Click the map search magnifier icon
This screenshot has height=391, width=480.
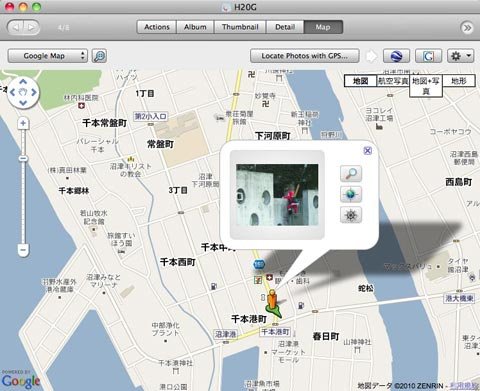tap(99, 56)
